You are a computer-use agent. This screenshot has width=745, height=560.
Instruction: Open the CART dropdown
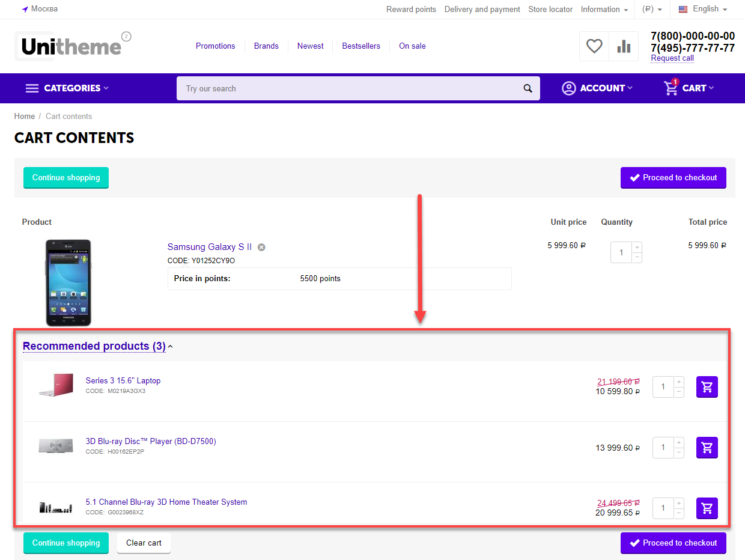(x=689, y=88)
